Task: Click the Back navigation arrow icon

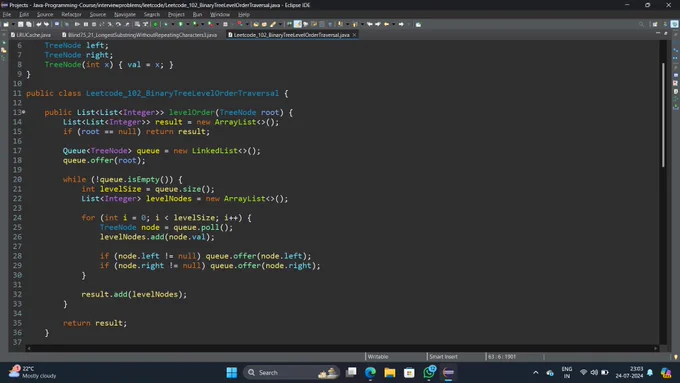Action: click(x=386, y=24)
